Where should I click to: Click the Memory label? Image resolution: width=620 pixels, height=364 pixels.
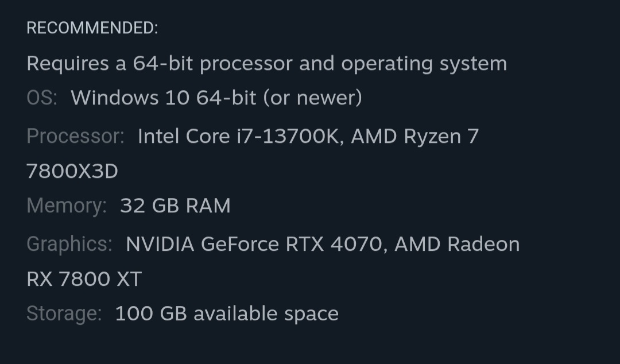tap(67, 206)
